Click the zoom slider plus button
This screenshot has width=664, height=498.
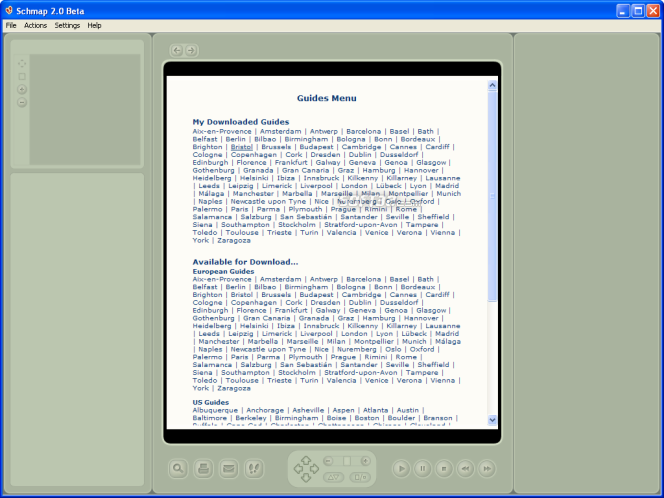point(365,461)
